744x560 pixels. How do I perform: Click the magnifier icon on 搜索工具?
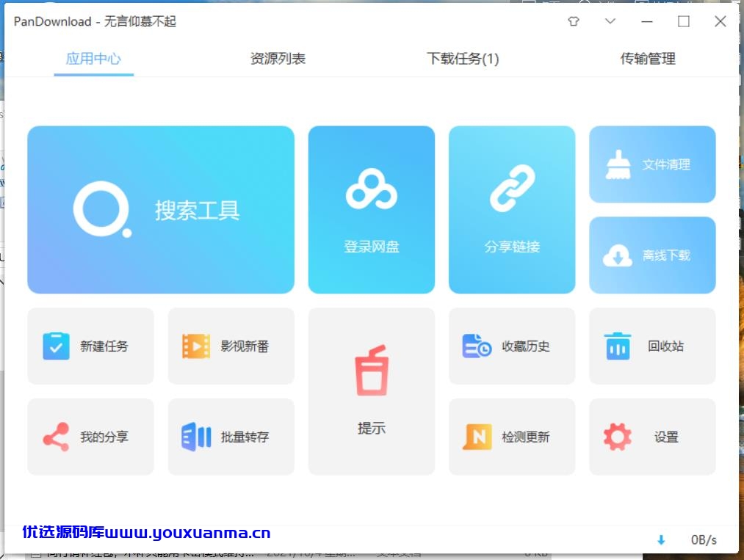click(x=102, y=209)
